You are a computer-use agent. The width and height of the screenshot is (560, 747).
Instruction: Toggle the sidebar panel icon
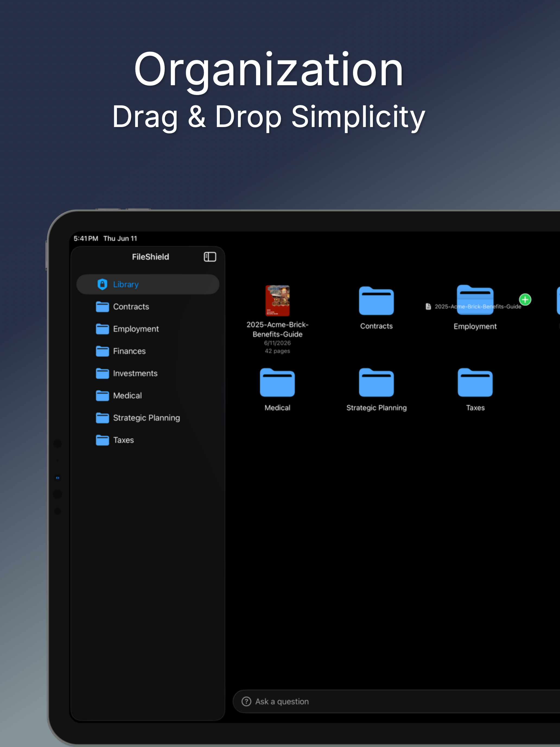pos(210,257)
